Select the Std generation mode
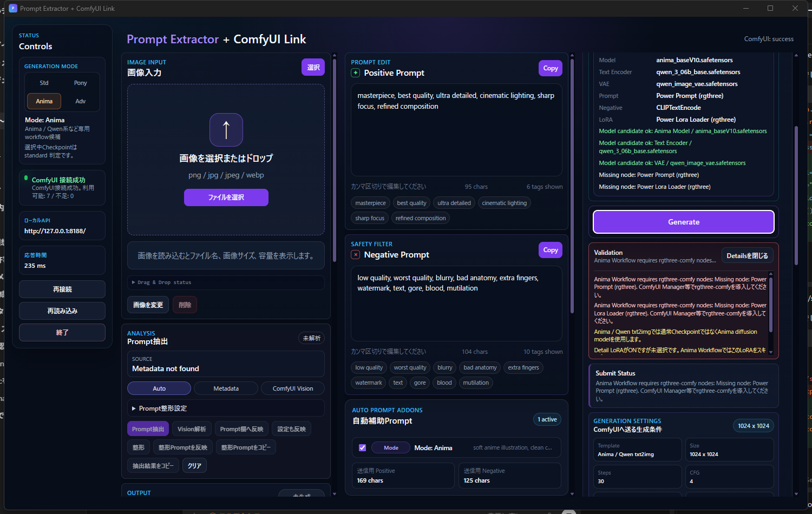The height and width of the screenshot is (514, 812). [x=44, y=83]
